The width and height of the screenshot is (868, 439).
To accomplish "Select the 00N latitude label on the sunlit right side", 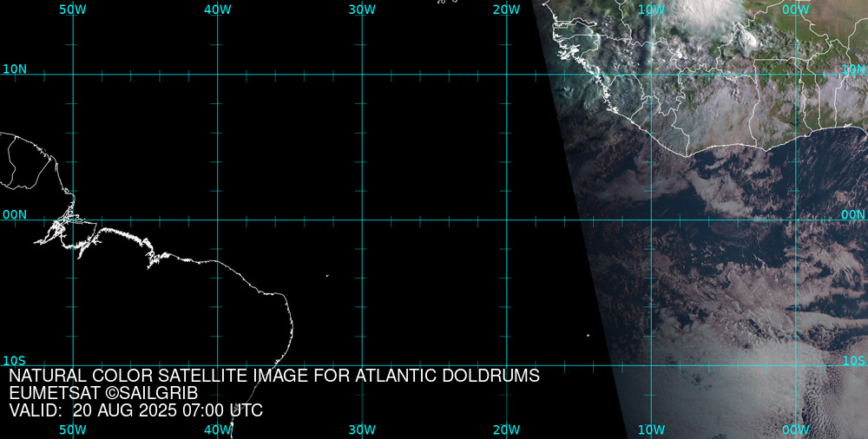I will [853, 215].
